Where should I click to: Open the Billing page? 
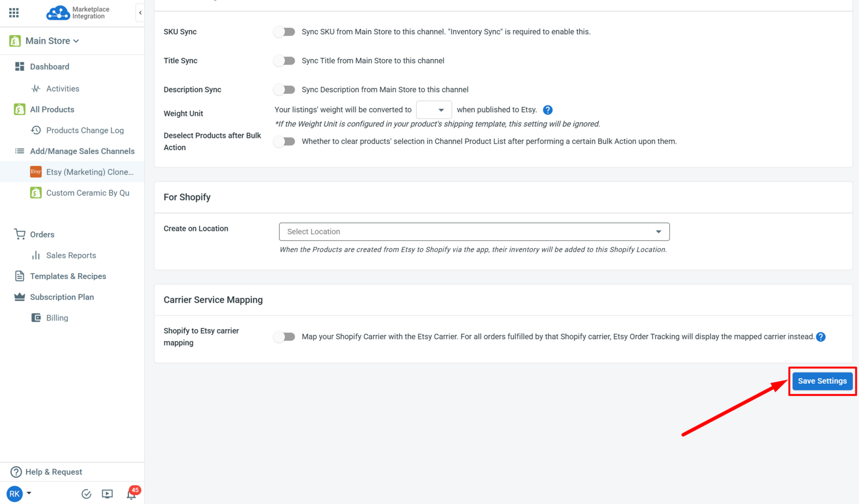[x=57, y=318]
